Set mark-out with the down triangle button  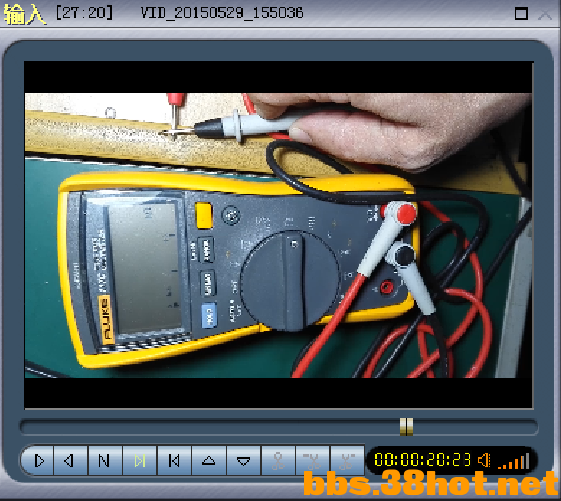pyautogui.click(x=244, y=461)
